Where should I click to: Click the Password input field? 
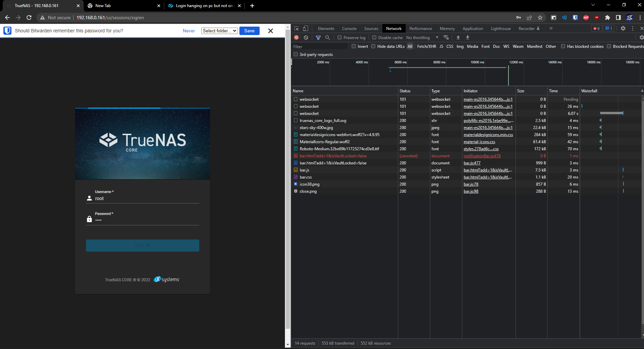(x=143, y=220)
